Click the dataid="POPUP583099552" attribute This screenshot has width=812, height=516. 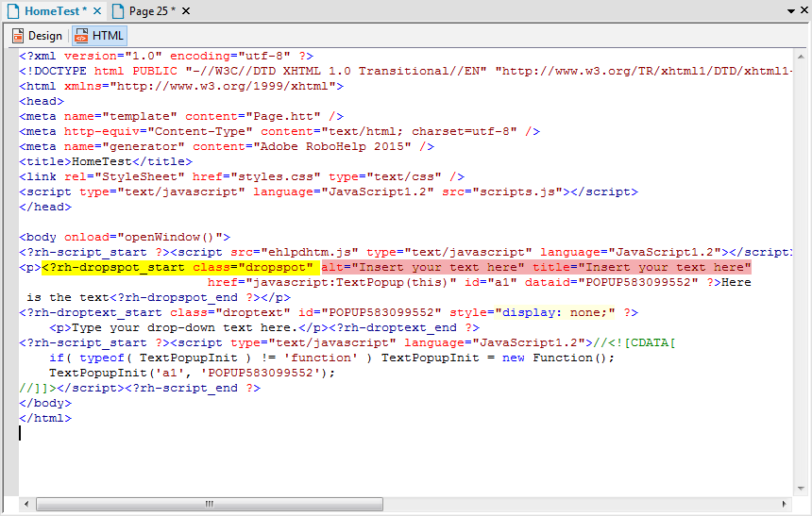tap(612, 282)
